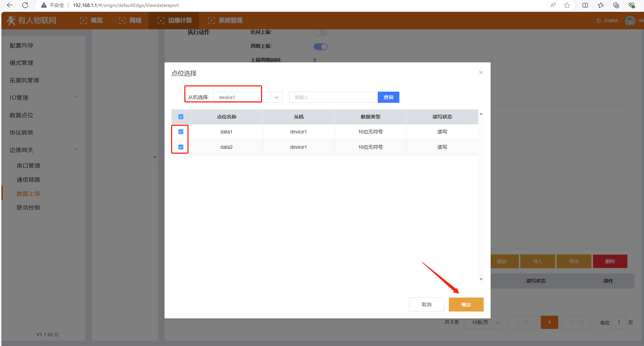644x346 pixels.
Task: Switch to the 系统管理 top tab
Action: pyautogui.click(x=225, y=21)
